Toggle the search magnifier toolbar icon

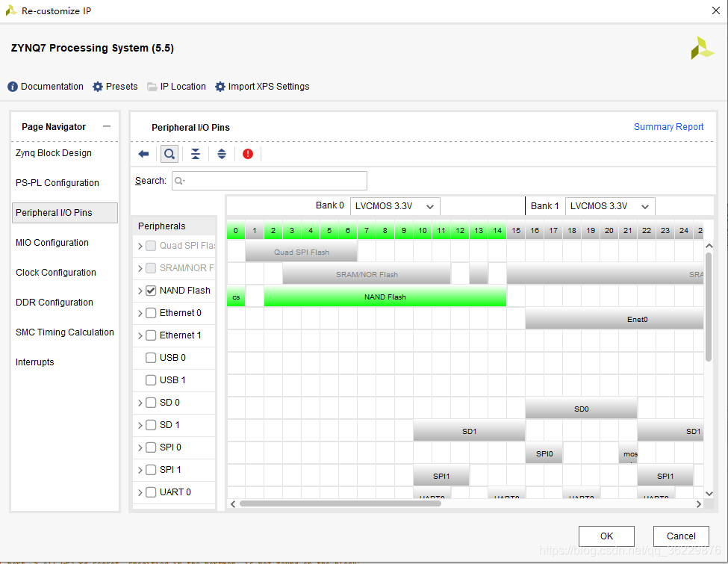click(169, 154)
